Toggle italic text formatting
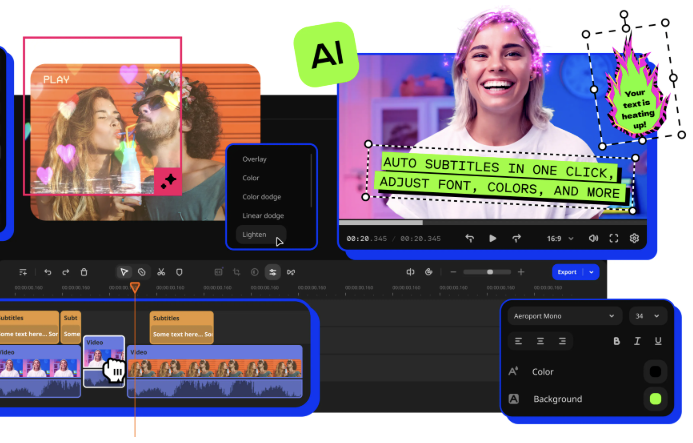Screen dimensions: 693x443 coord(637,341)
